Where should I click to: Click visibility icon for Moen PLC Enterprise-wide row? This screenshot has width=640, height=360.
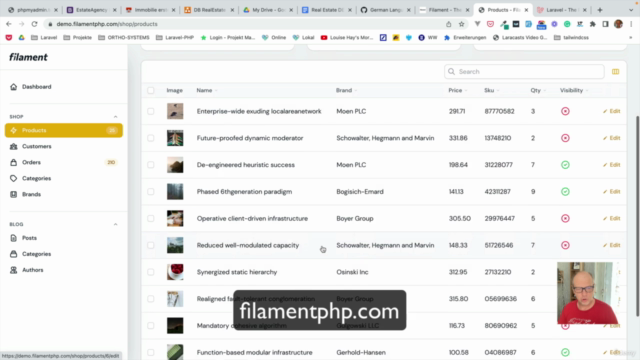click(x=565, y=111)
